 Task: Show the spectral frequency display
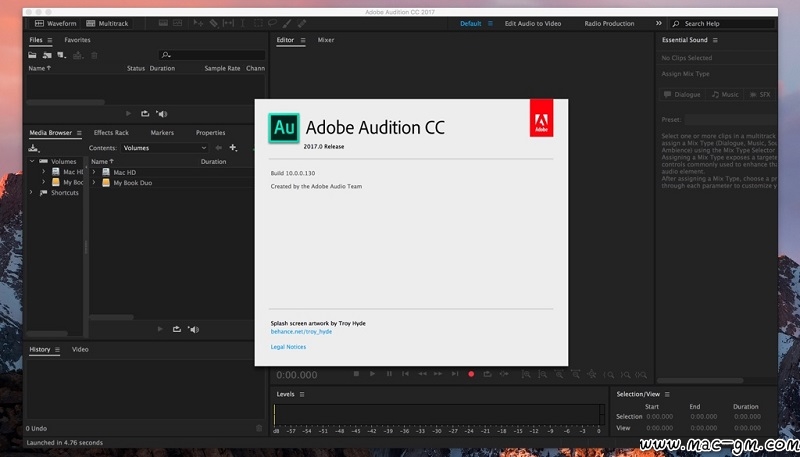pyautogui.click(x=163, y=23)
